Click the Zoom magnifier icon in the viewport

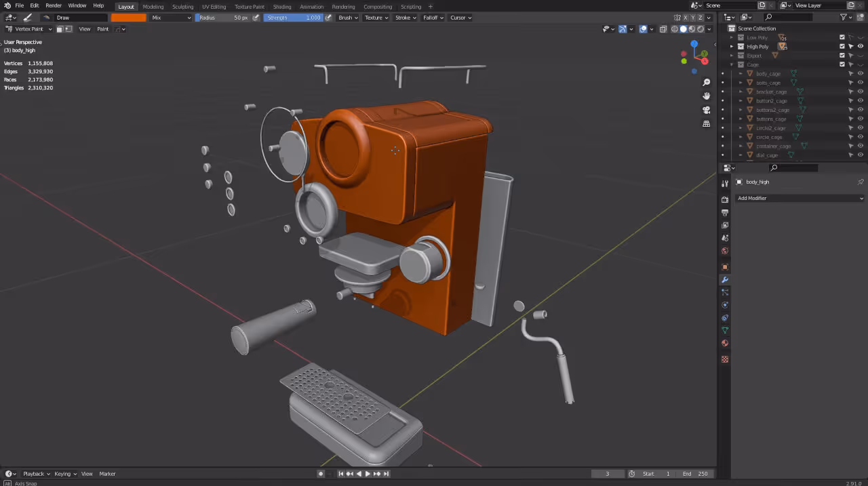coord(706,82)
